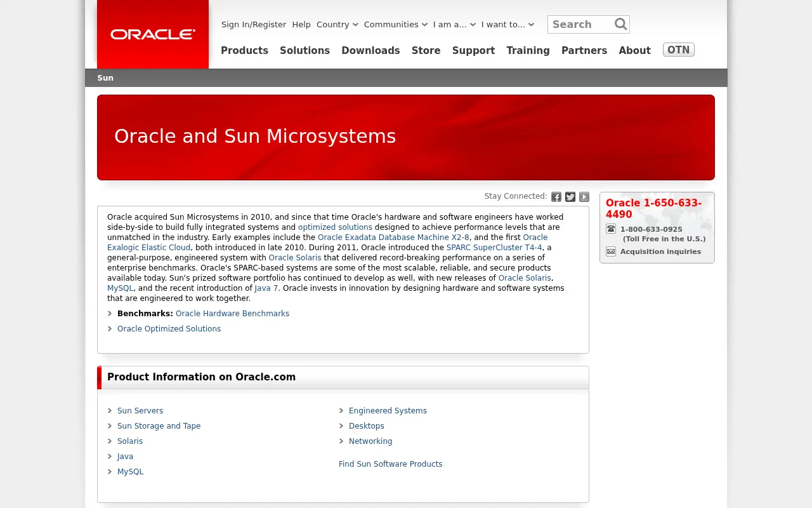
Task: Open the Partners menu
Action: [584, 50]
